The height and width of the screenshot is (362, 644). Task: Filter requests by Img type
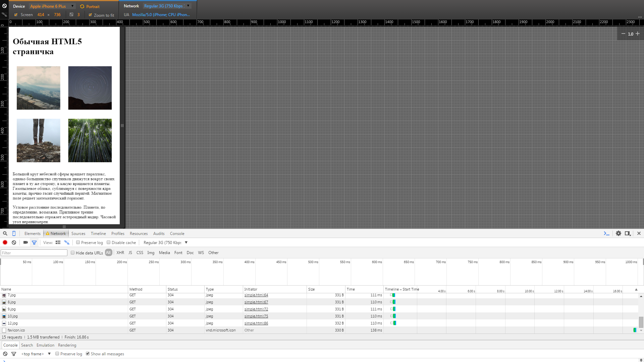(x=151, y=253)
